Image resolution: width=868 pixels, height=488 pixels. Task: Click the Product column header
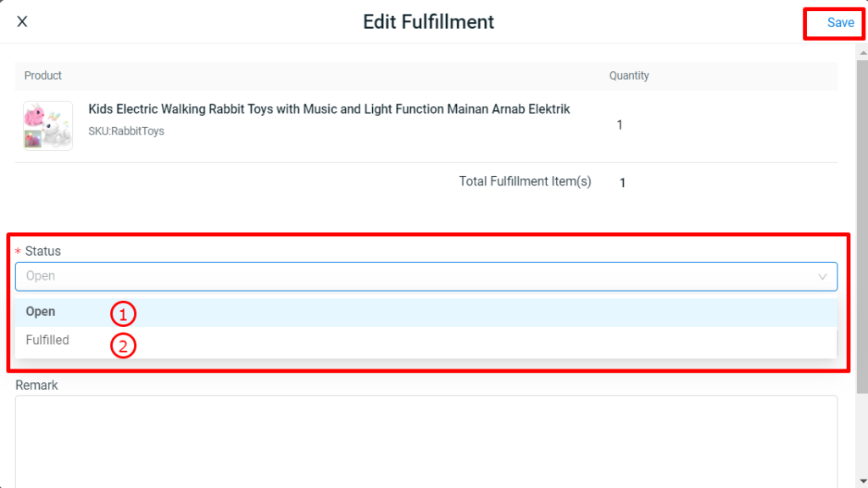[x=43, y=75]
